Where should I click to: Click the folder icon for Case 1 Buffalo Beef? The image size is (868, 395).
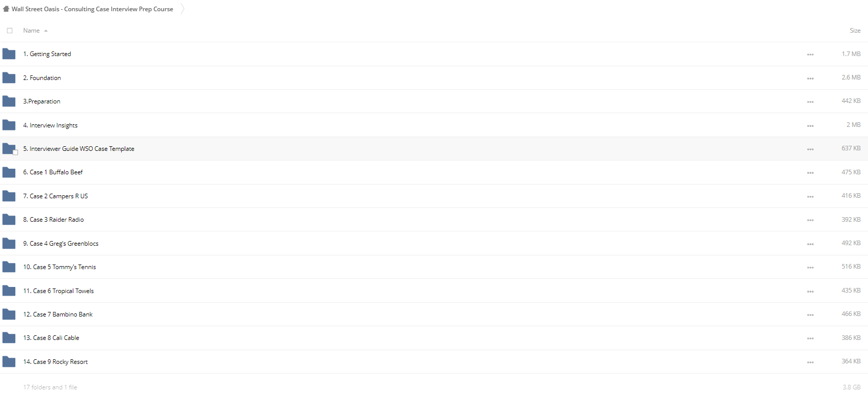9,172
